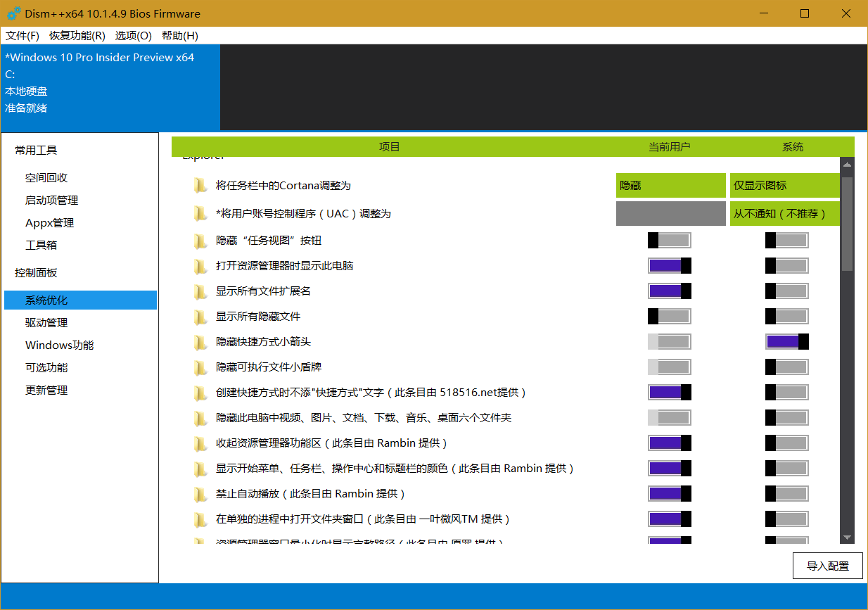Screen dimensions: 868x610
Task: Turn off current-user 打开资源管理器时显示此电脑 switch
Action: tap(670, 266)
